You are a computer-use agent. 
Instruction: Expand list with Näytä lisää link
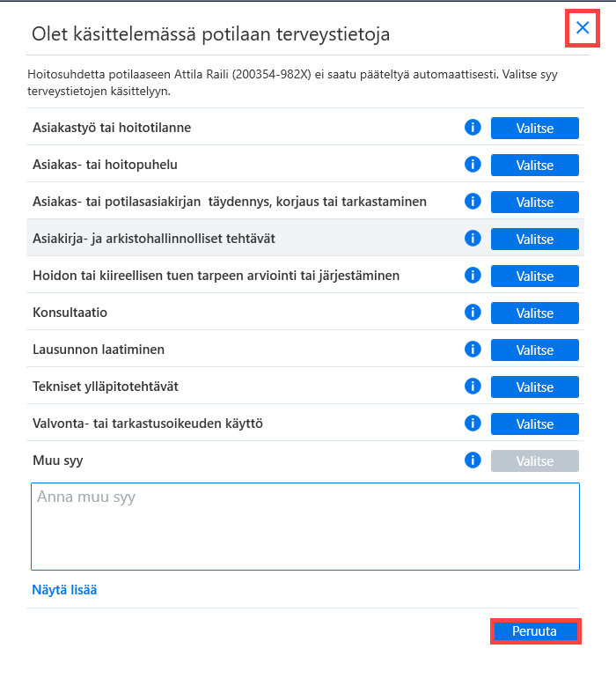(x=64, y=590)
